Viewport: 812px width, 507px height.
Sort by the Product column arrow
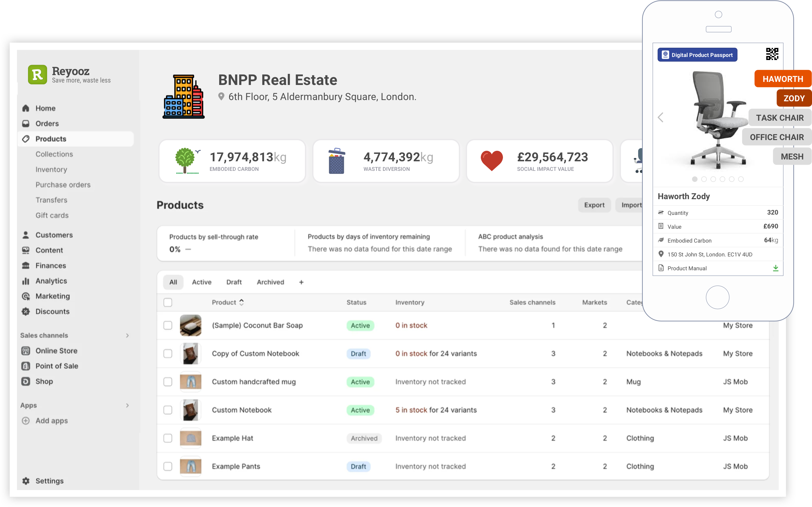241,302
